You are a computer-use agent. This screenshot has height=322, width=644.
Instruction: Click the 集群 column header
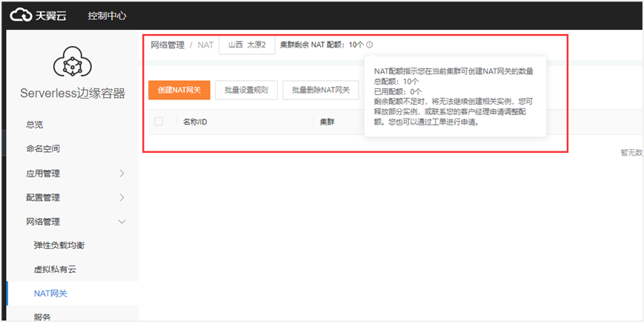click(x=327, y=122)
